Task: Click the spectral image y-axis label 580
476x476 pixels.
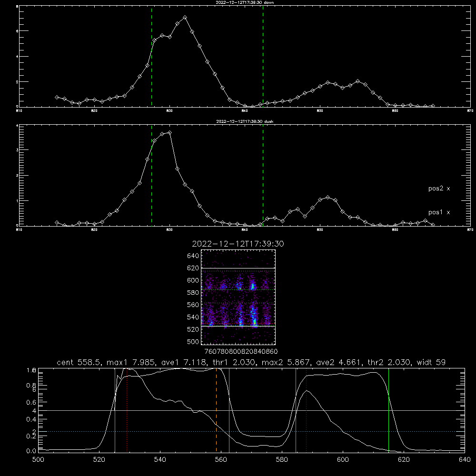Action: 193,293
